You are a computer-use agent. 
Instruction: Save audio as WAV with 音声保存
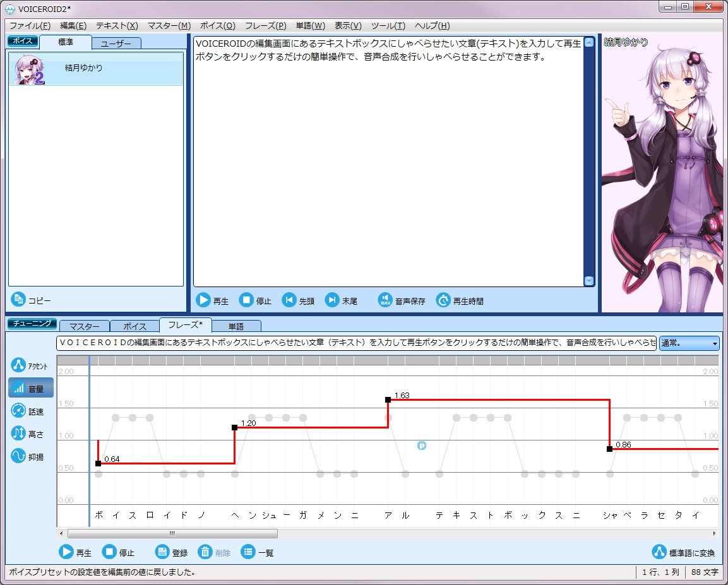point(402,300)
